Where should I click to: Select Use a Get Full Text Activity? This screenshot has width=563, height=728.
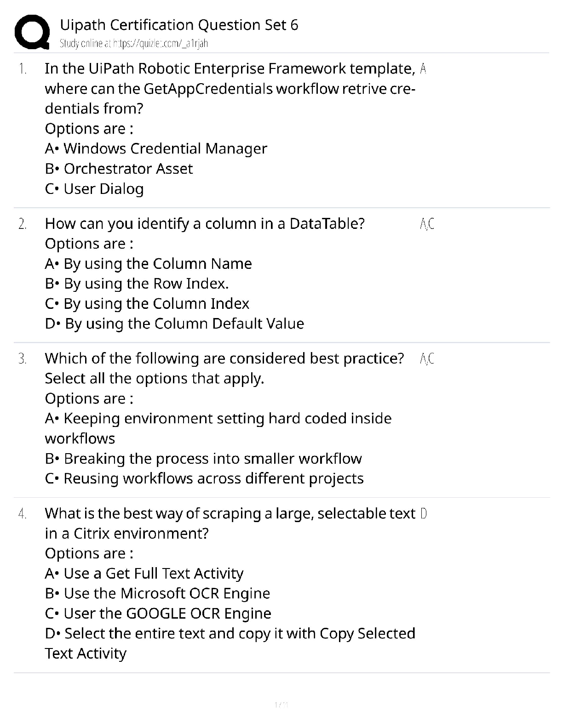click(x=144, y=574)
